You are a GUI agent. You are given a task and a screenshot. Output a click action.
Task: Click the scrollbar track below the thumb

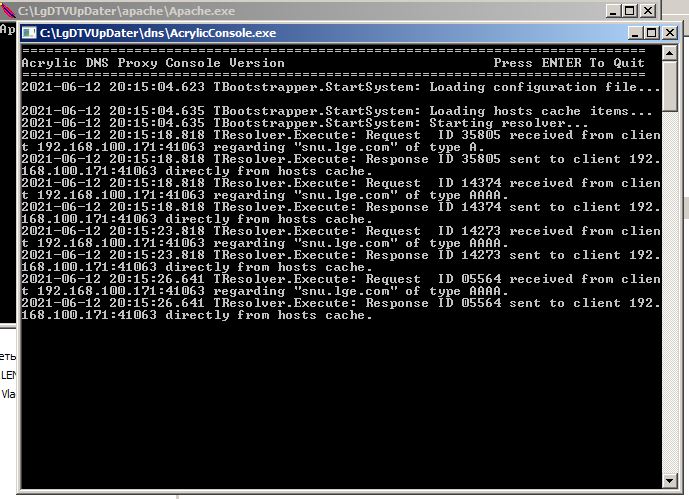coord(670,300)
